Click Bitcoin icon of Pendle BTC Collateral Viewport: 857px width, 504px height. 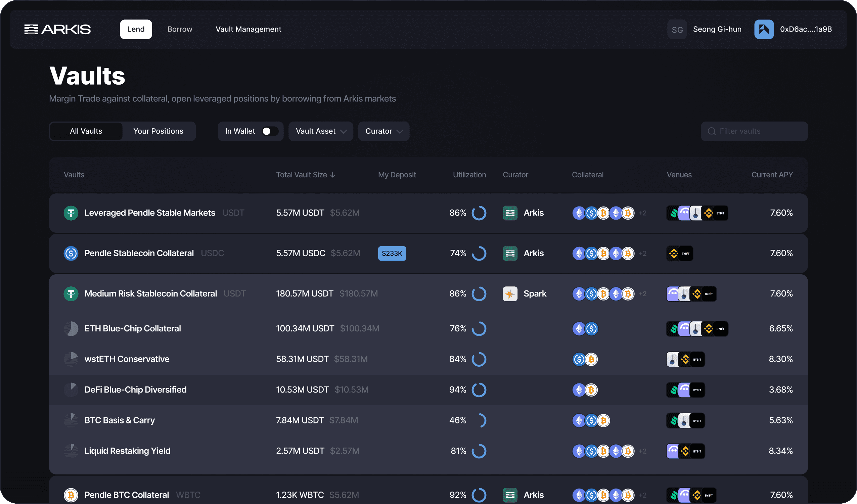click(71, 495)
